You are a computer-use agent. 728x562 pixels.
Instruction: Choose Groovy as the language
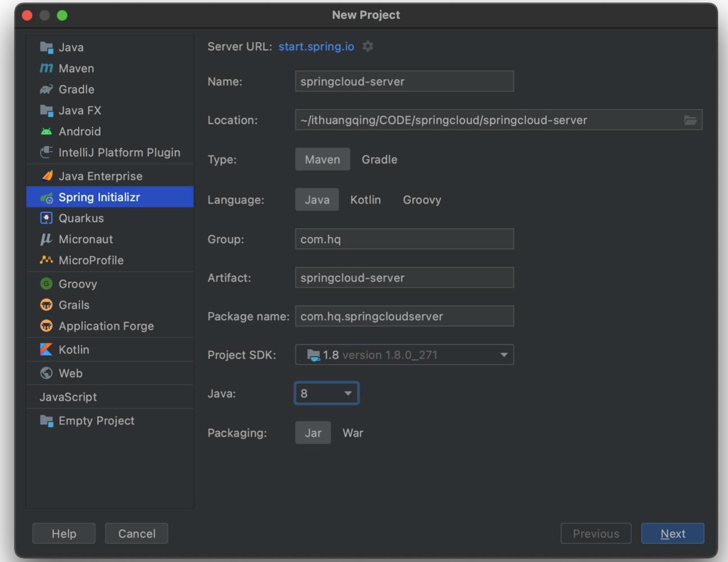422,200
